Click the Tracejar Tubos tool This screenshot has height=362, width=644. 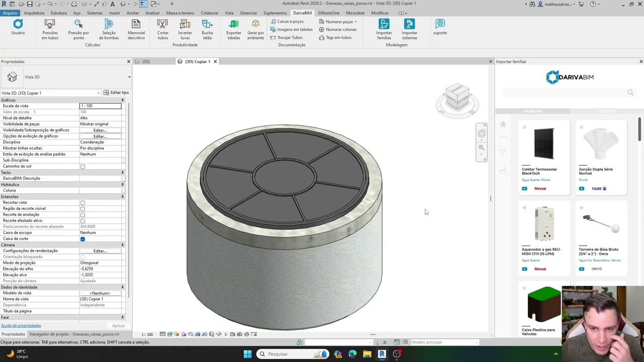coord(286,37)
